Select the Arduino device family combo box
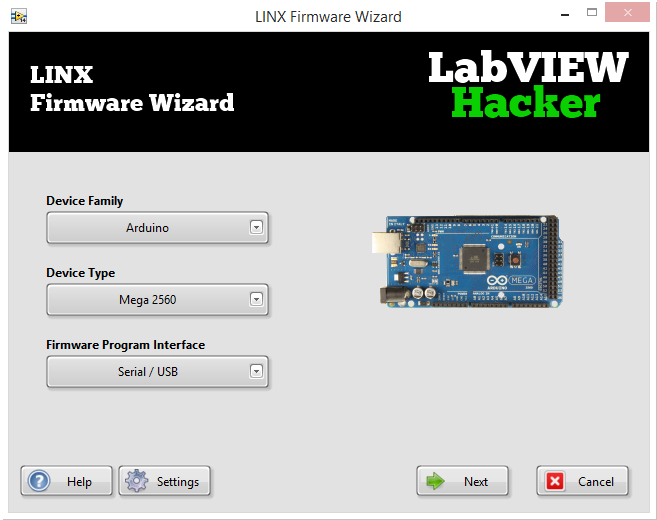 157,228
